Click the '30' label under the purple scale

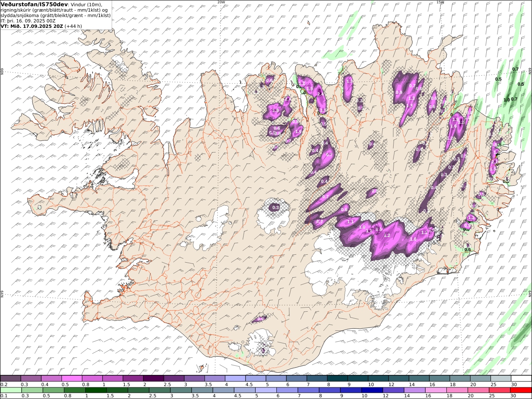(514, 384)
